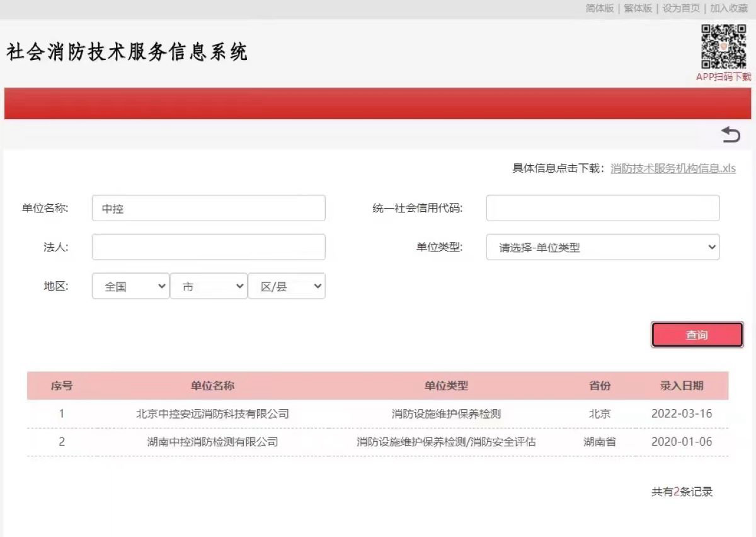Open the 全国 region dropdown

point(130,286)
